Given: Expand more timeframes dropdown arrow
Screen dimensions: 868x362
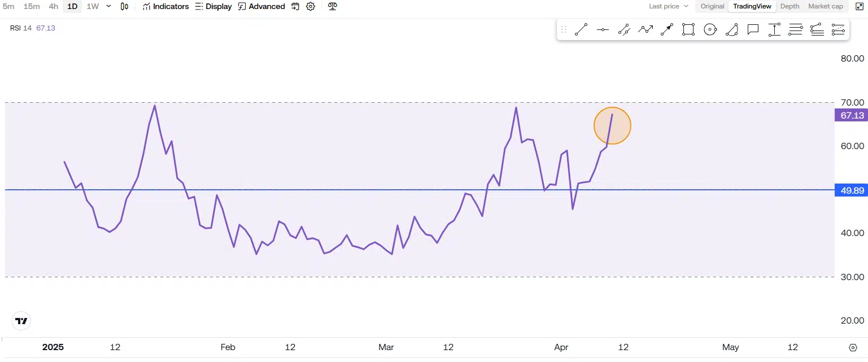Looking at the screenshot, I should [109, 7].
